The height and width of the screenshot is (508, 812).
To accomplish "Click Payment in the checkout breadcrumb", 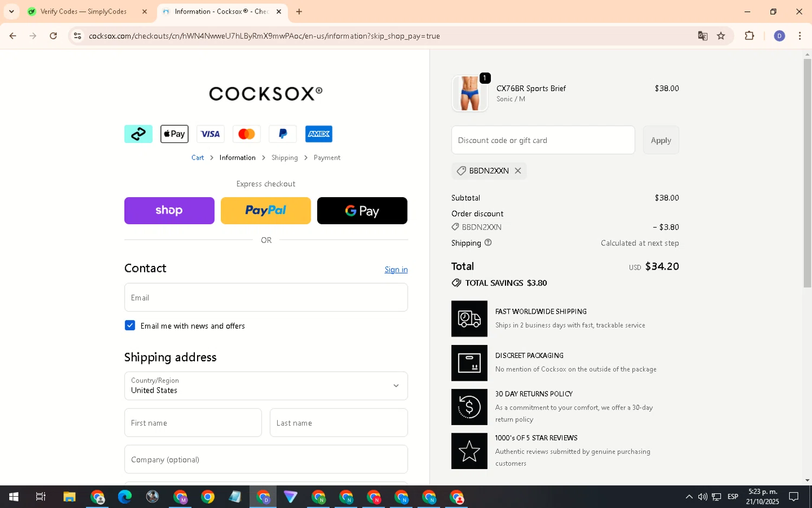I will click(x=327, y=158).
